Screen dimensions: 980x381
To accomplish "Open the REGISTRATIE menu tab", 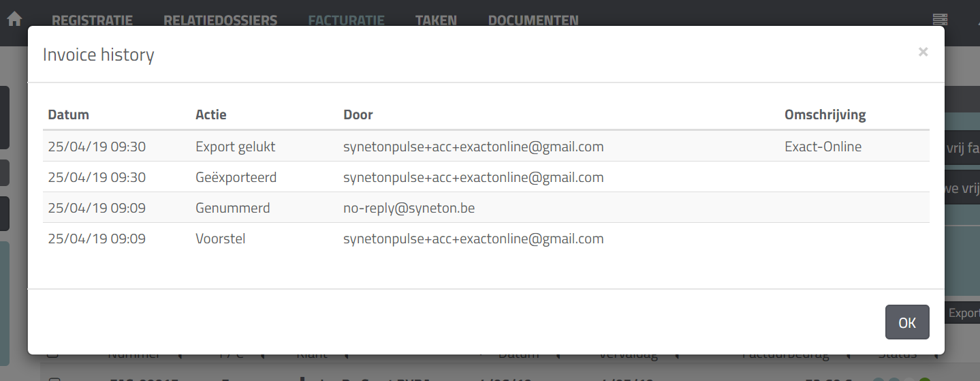I will coord(92,20).
